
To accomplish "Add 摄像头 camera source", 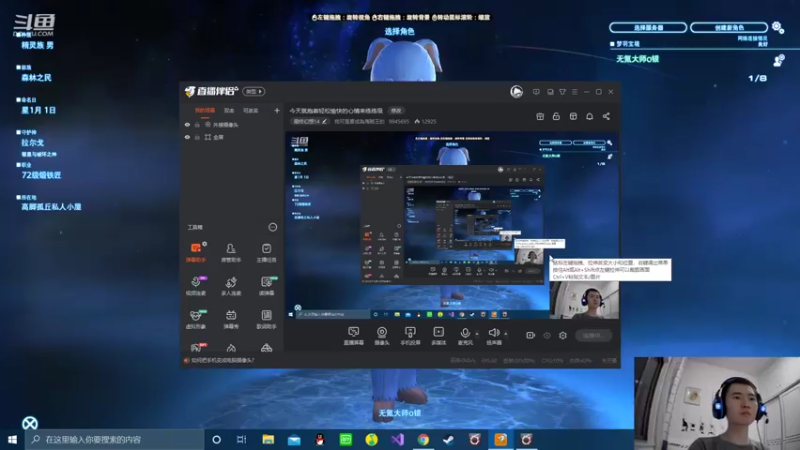I will [x=382, y=336].
